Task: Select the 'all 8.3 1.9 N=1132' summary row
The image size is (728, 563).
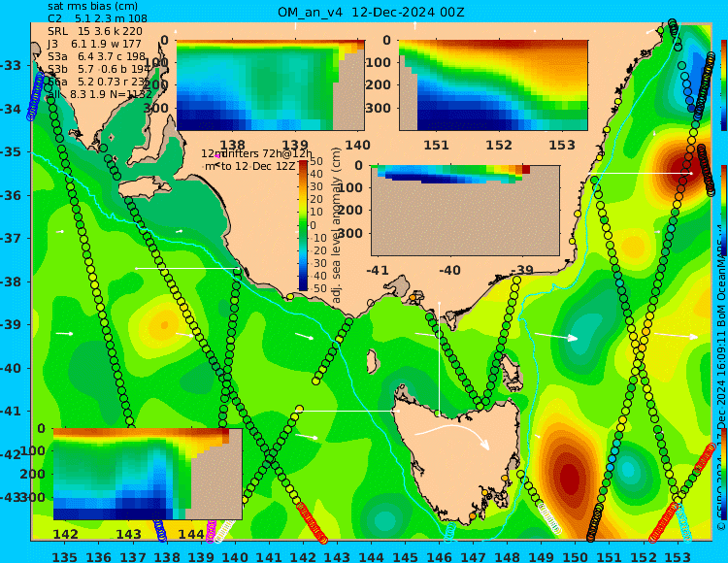Action: [100, 94]
